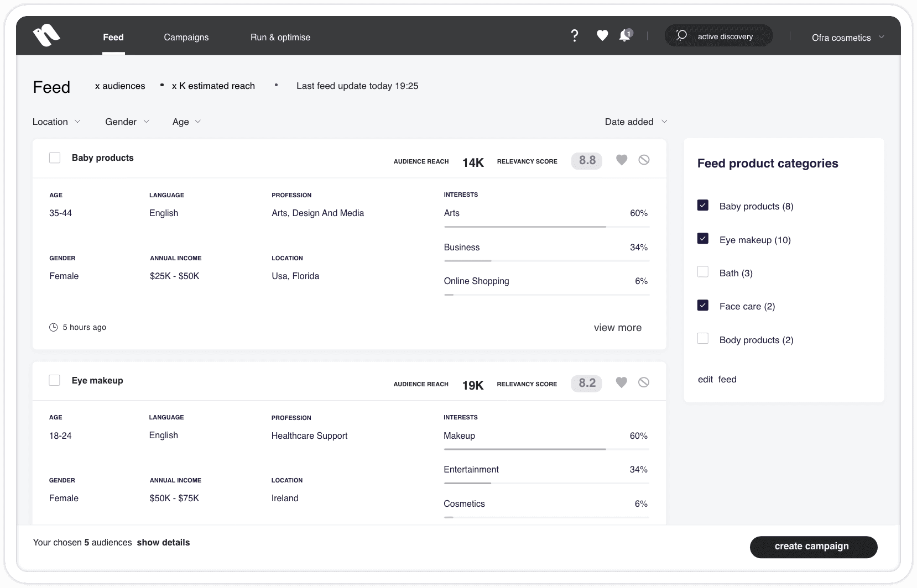
Task: Open the Date added sort dropdown
Action: (x=636, y=122)
